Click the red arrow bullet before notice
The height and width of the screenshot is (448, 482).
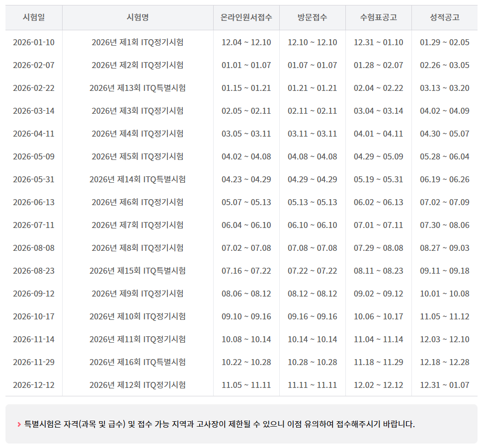tap(19, 424)
